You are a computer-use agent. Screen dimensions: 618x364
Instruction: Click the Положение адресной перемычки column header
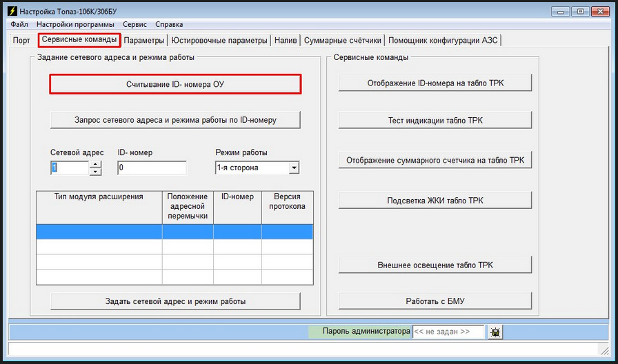click(188, 208)
